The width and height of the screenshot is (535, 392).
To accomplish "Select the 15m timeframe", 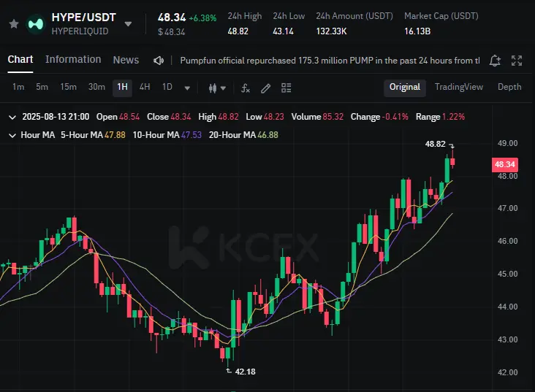I will tap(68, 88).
